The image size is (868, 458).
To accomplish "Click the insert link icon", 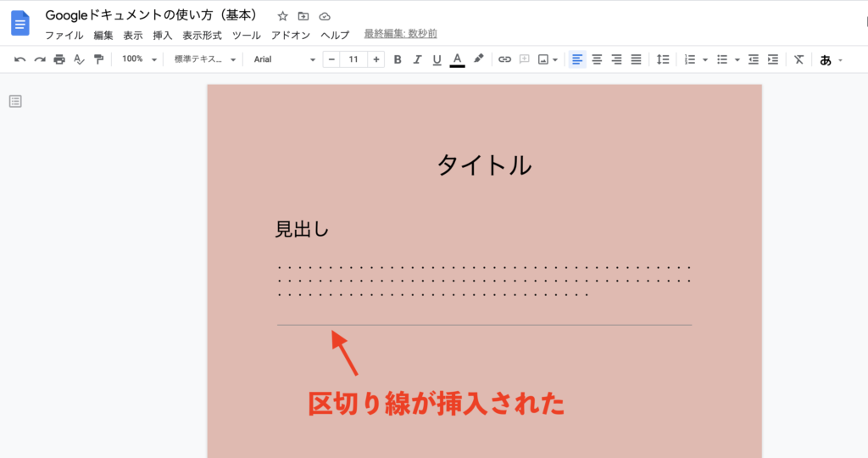I will 504,59.
